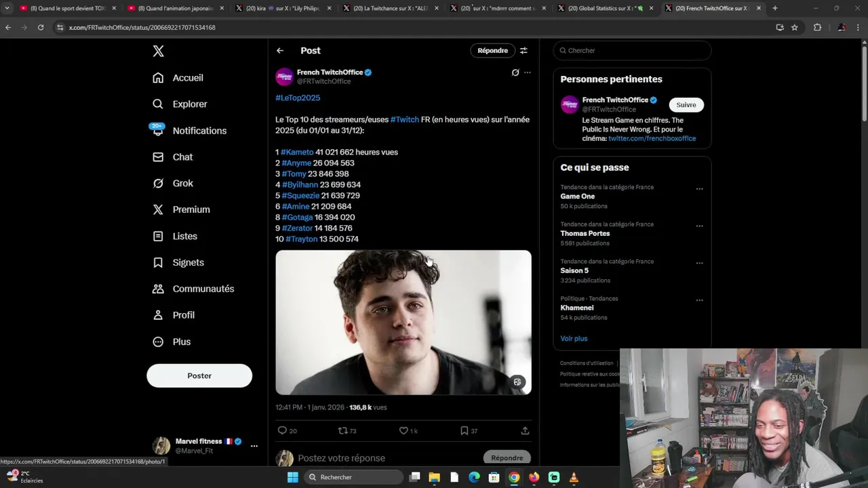Open Windows Start menu
Image resolution: width=868 pixels, height=488 pixels.
292,478
